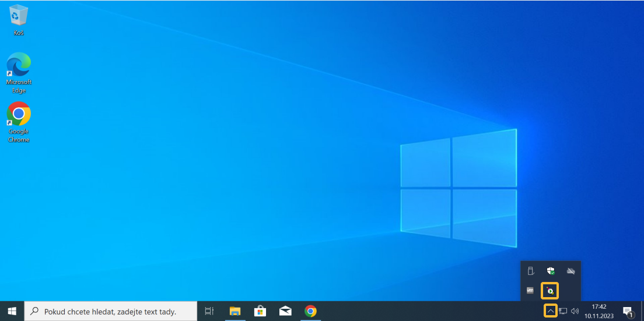This screenshot has width=644, height=321.
Task: Open the Recycle Bin (Koš) desktop icon
Action: [19, 19]
